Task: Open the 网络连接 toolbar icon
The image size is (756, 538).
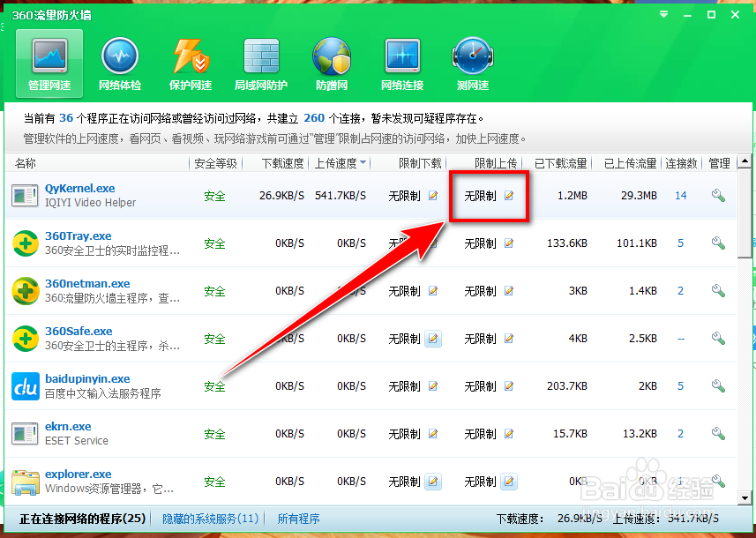Action: point(402,64)
